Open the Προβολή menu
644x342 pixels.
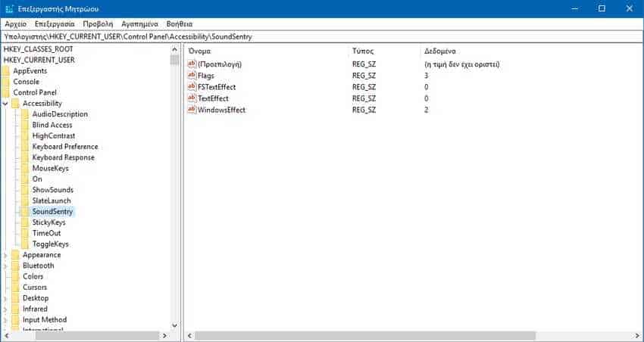(98, 23)
